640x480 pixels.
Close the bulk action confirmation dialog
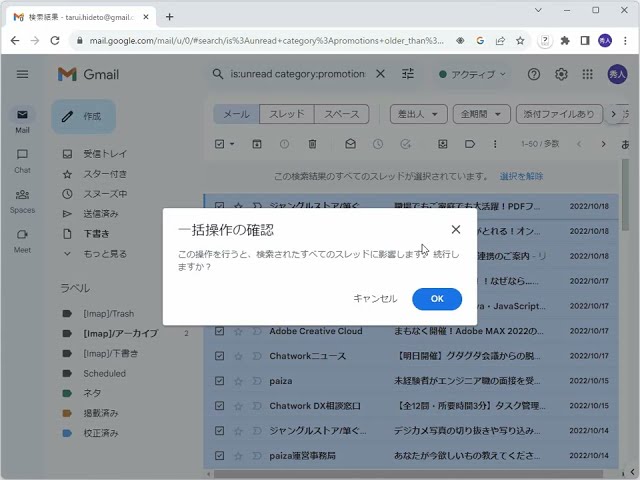click(456, 230)
